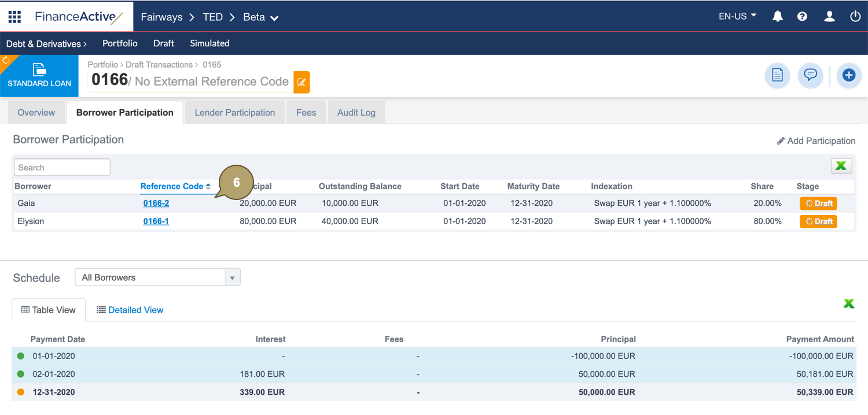Screen dimensions: 868x415
Task: Open the comments speech bubble icon
Action: pos(810,76)
